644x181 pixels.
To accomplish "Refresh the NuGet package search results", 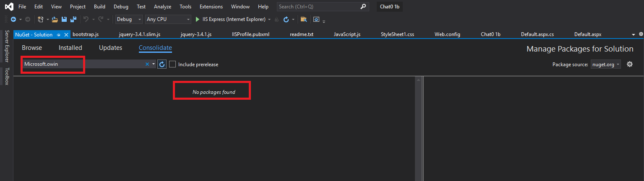I will click(x=162, y=64).
